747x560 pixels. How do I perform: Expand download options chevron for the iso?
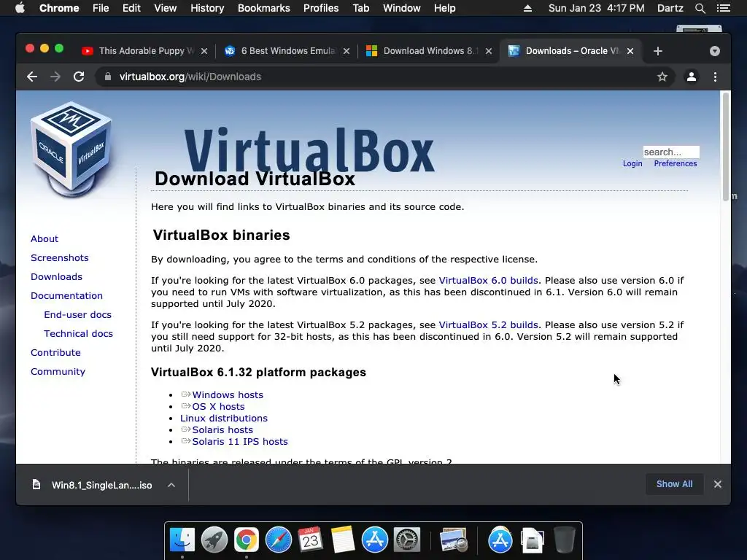pos(171,485)
